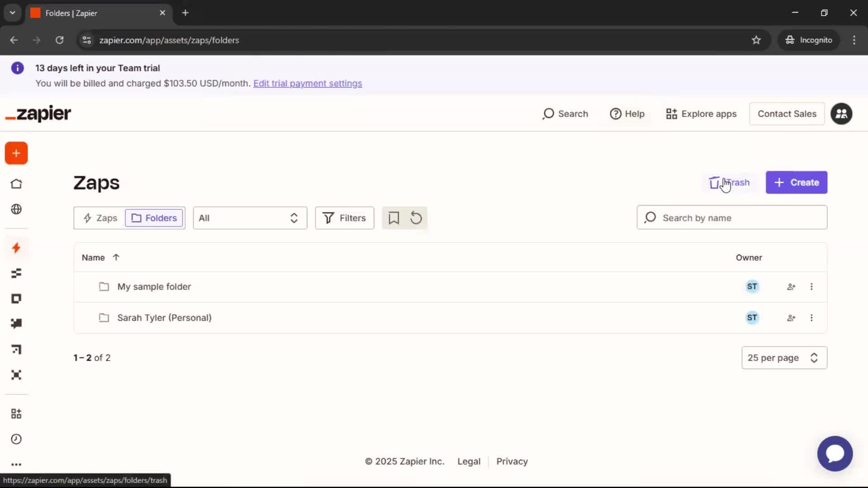
Task: Sort by Name column header arrow
Action: click(x=116, y=258)
